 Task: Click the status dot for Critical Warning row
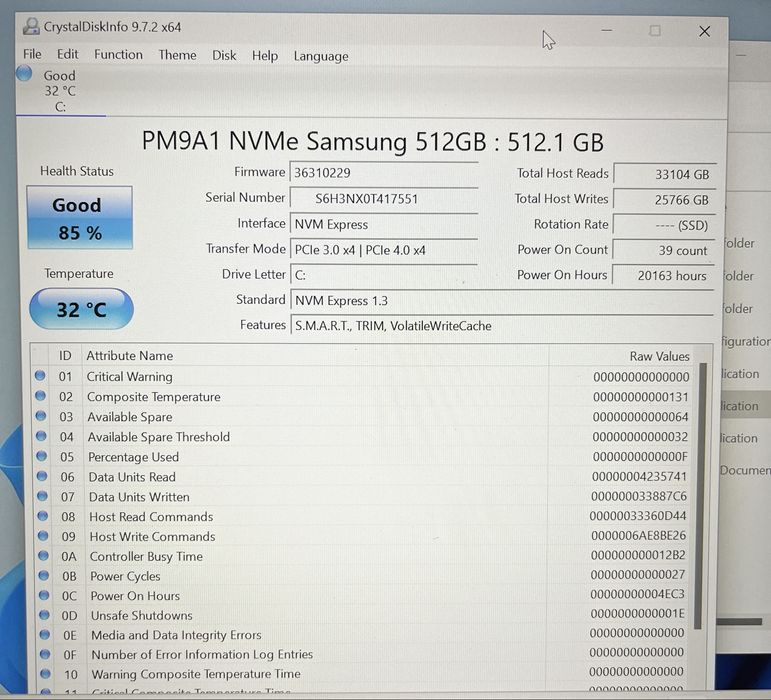40,376
